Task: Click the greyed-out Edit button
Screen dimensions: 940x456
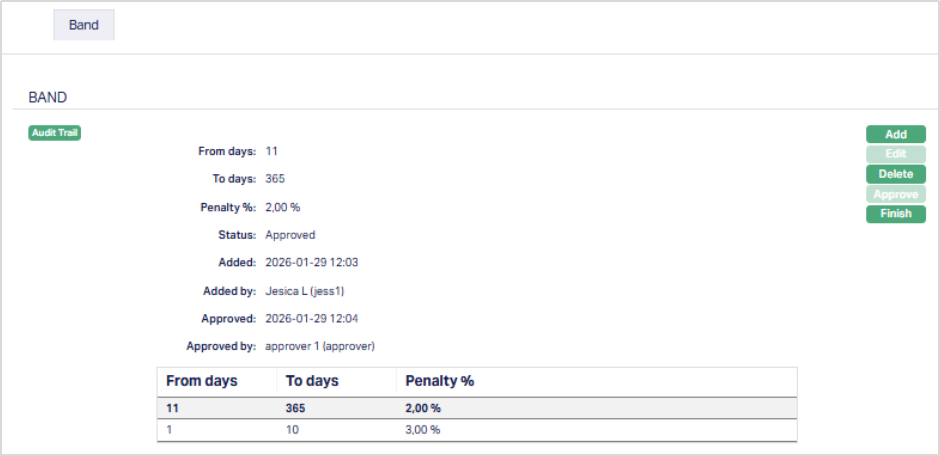Action: click(895, 154)
